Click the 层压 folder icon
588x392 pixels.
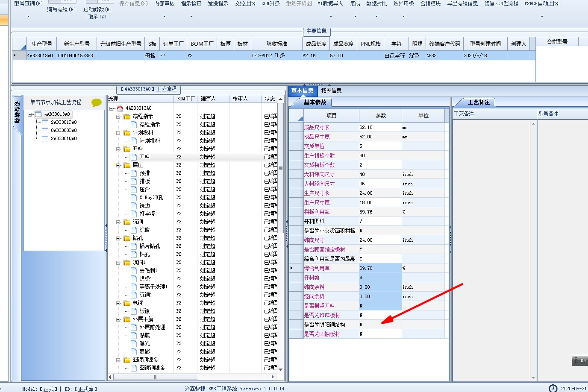[127, 165]
